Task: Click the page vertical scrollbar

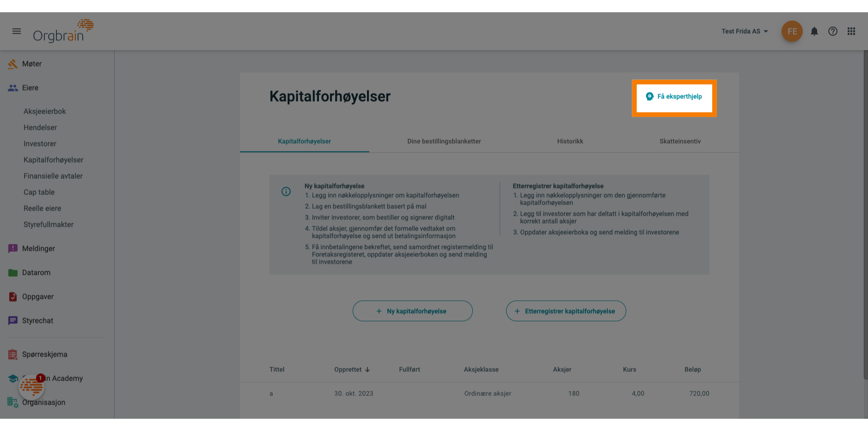Action: (866, 215)
